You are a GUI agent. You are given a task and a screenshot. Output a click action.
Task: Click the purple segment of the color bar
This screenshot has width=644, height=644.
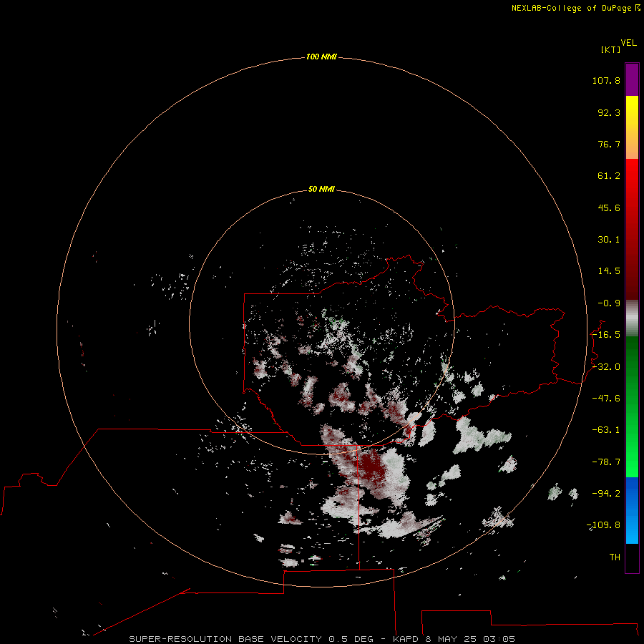632,79
